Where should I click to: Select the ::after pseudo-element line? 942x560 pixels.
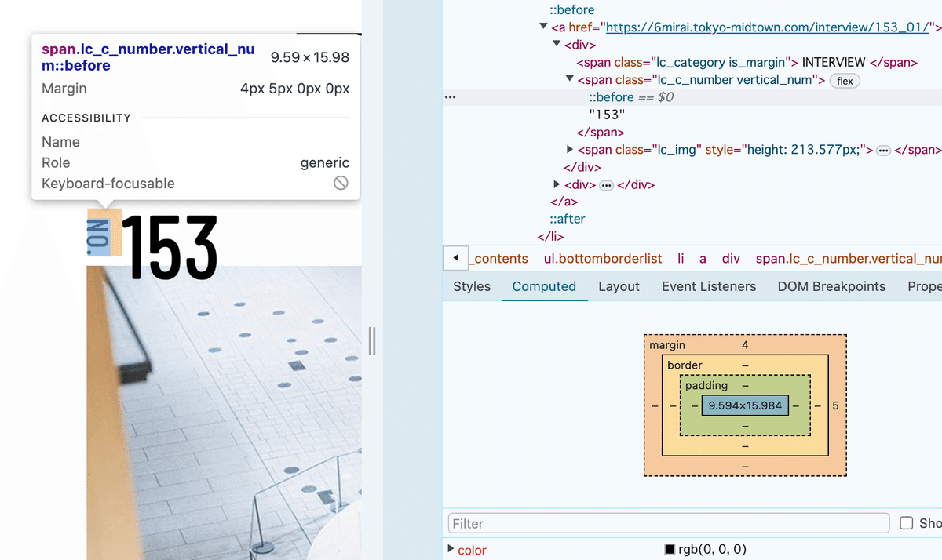tap(567, 219)
